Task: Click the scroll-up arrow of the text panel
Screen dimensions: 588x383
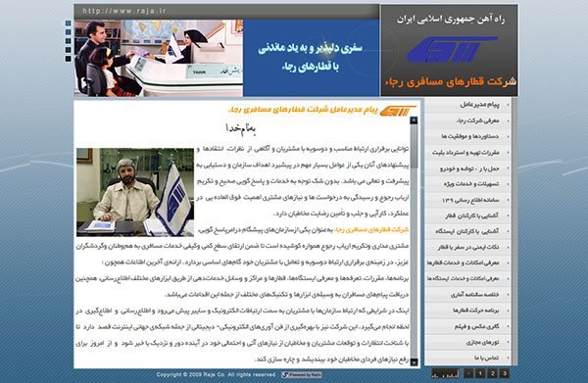Action: (x=414, y=120)
